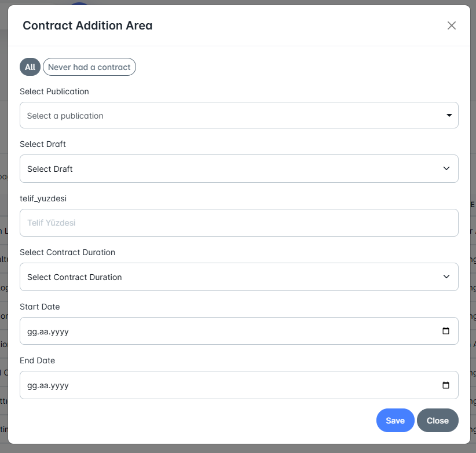Select the All filter pill

point(30,67)
